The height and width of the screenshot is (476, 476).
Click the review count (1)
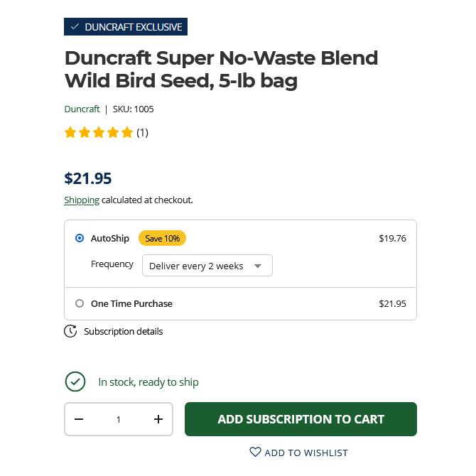[142, 132]
